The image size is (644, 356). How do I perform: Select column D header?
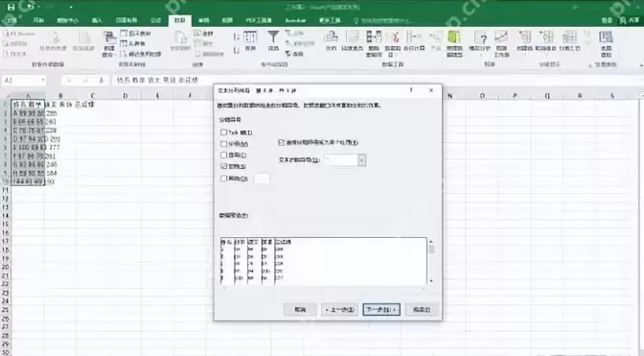(x=125, y=95)
